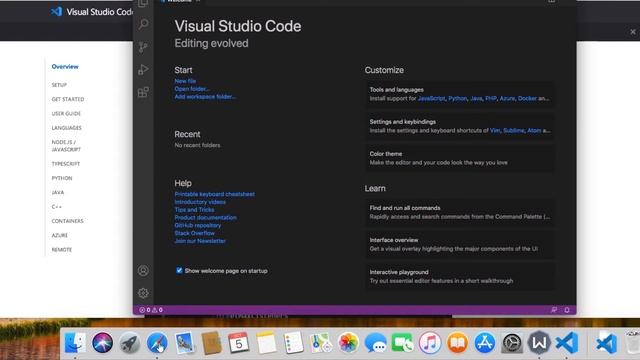Install Atom keybindings link
This screenshot has height=360, width=640.
(x=534, y=131)
